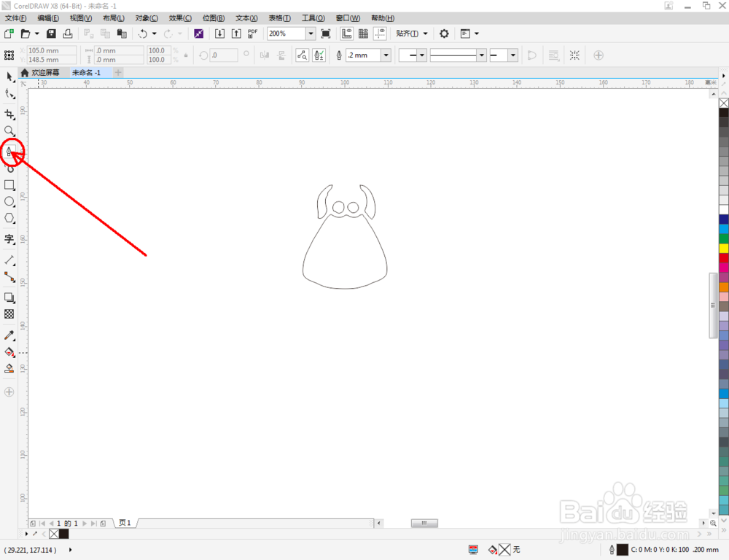Expand the undo history dropdown arrow

tap(155, 34)
